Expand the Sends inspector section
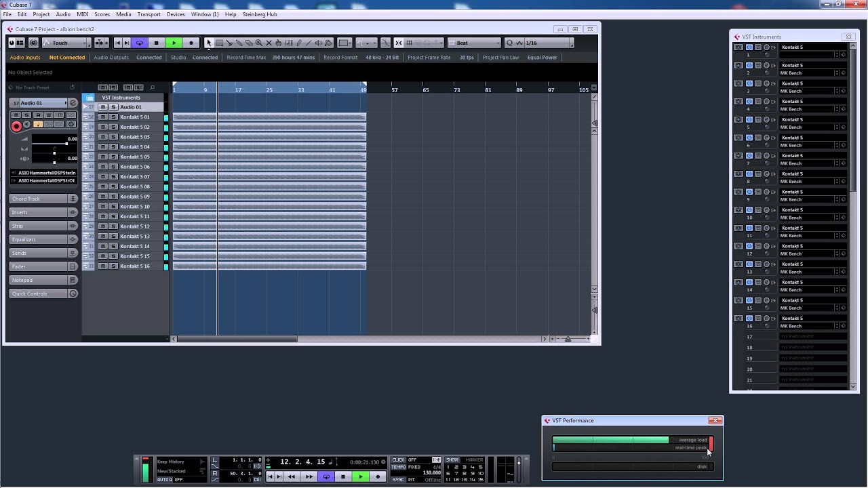The width and height of the screenshot is (868, 488). pos(43,253)
